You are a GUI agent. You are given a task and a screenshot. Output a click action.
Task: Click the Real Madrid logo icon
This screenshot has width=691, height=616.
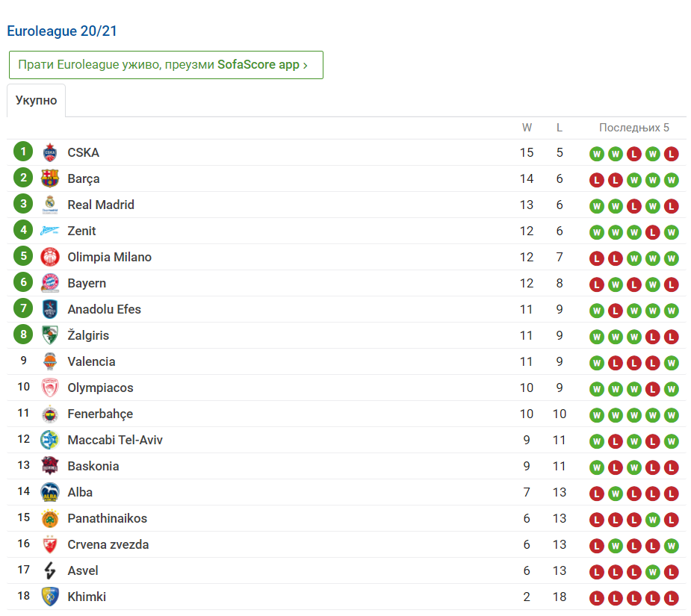[49, 205]
